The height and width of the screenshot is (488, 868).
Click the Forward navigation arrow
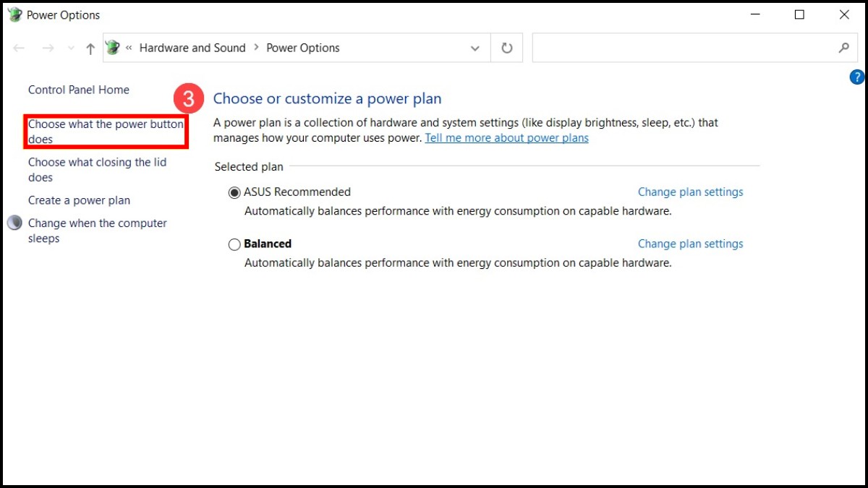[48, 48]
